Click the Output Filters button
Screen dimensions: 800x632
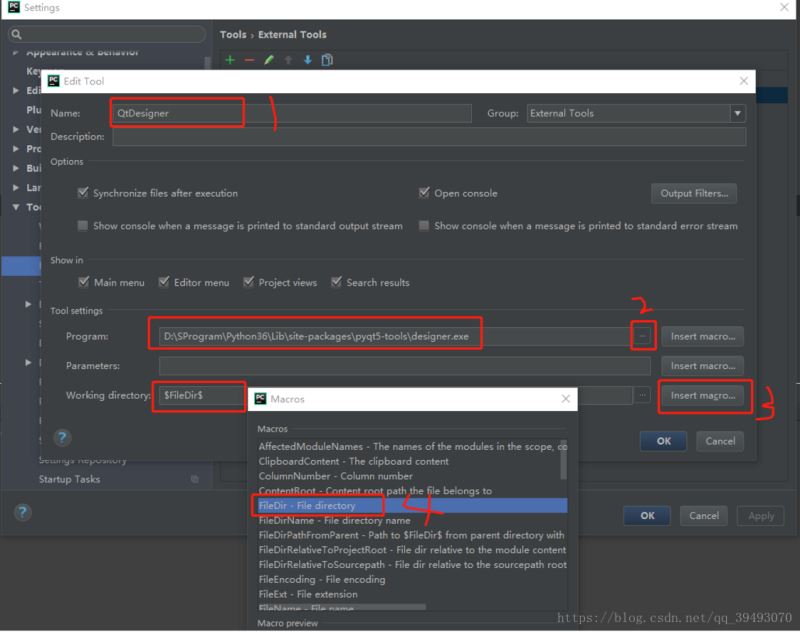(696, 193)
